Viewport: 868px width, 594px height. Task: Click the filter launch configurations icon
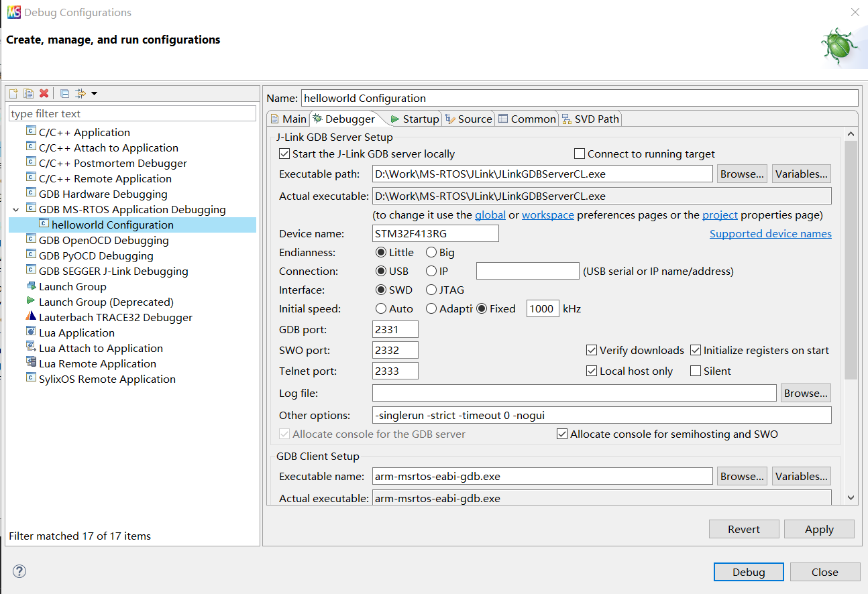point(80,94)
